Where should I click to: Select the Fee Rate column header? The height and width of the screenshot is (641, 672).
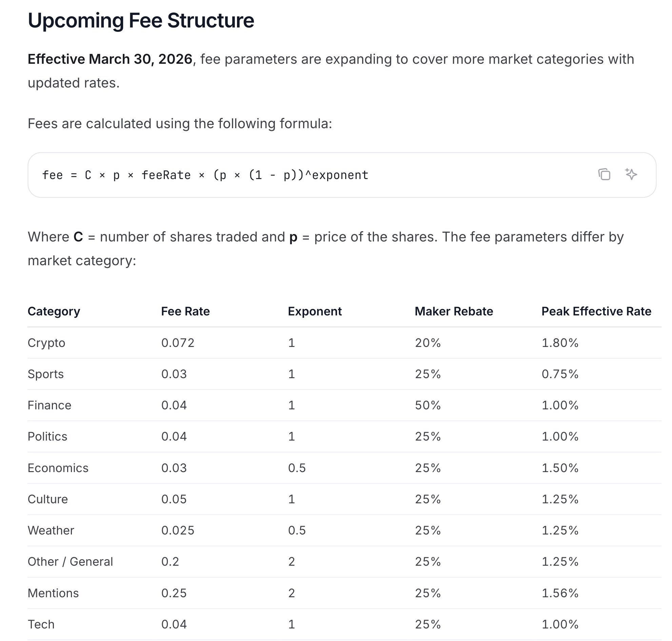point(185,311)
